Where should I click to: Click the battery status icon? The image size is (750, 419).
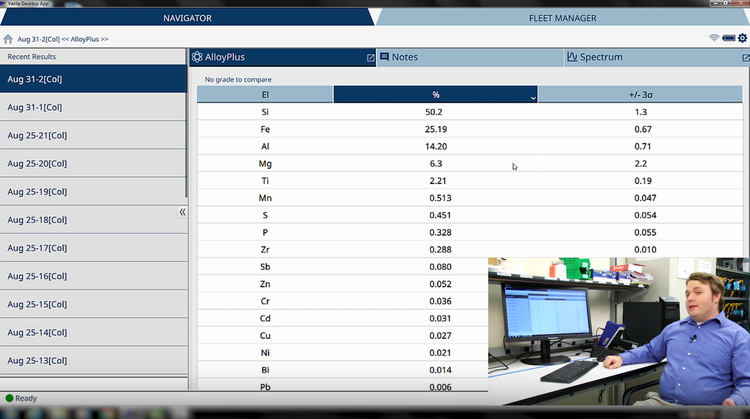(x=729, y=38)
